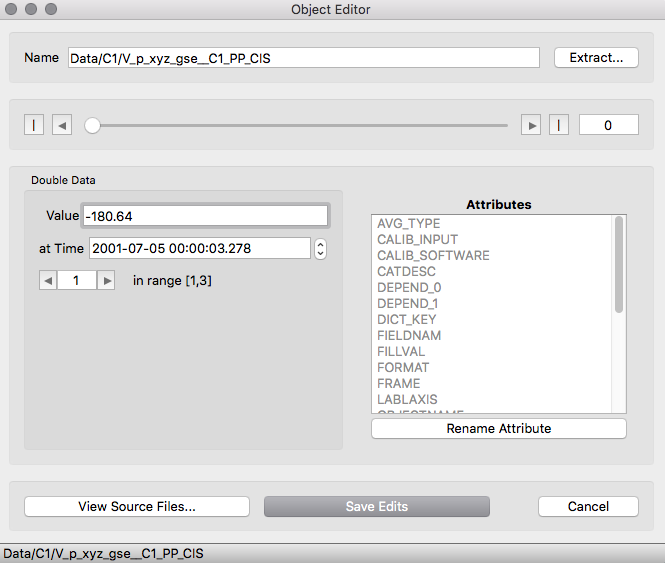Jump to last record marker icon
Image resolution: width=665 pixels, height=563 pixels.
click(x=558, y=125)
